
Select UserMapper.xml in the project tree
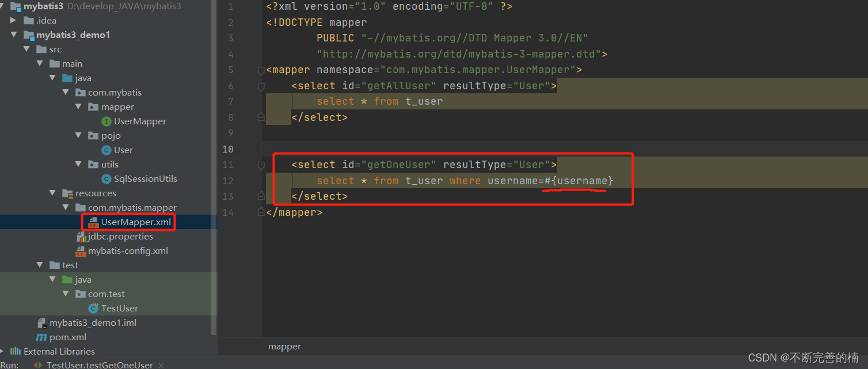click(x=136, y=222)
